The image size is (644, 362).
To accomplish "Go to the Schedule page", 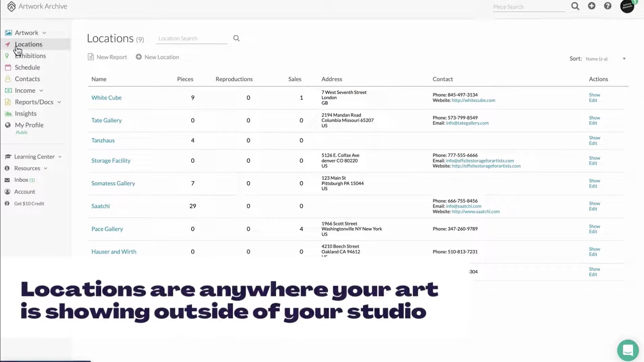I will pos(27,67).
